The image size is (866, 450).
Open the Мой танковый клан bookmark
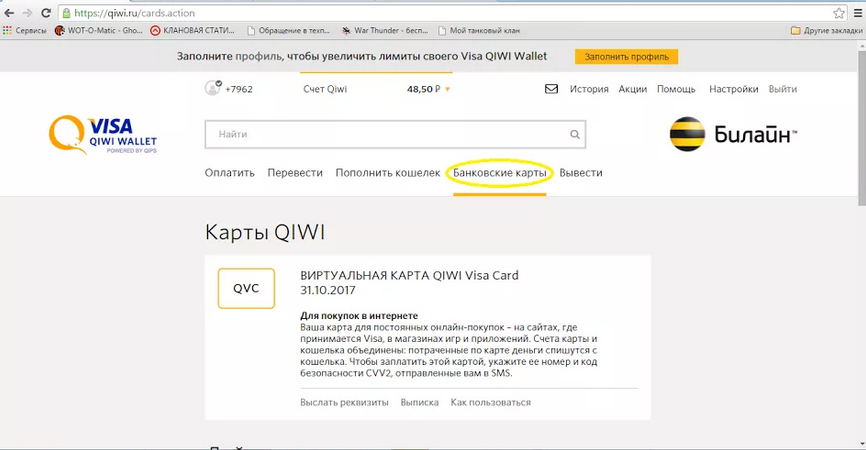point(479,30)
